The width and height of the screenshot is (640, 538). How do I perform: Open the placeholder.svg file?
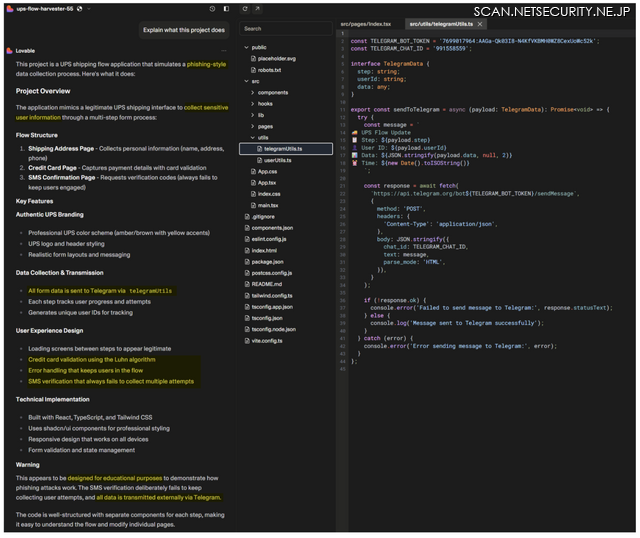pos(276,58)
